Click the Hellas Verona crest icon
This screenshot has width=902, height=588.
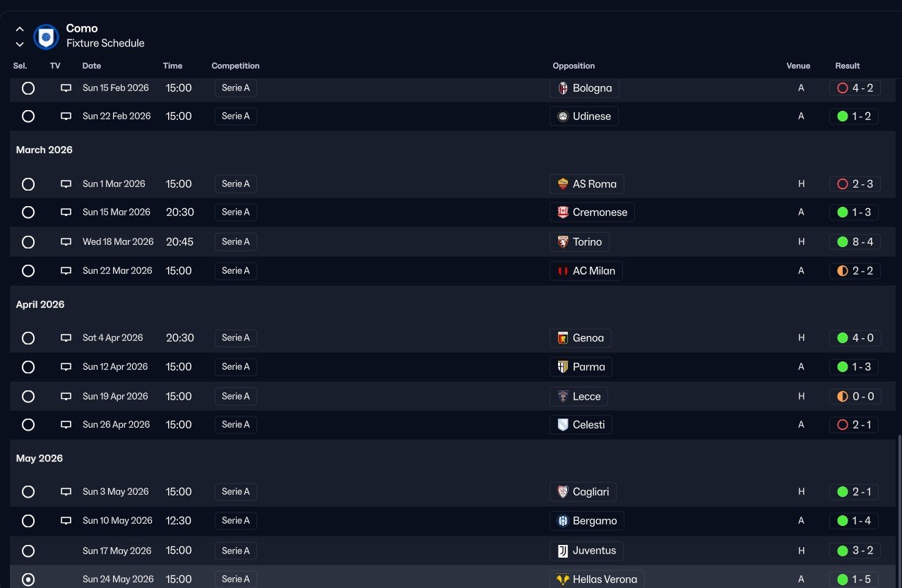[x=563, y=580]
